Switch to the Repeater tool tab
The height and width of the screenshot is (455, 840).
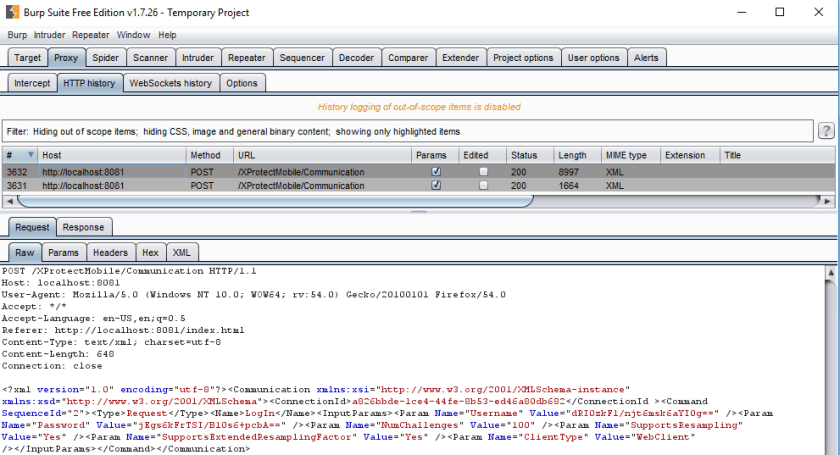[x=246, y=58]
